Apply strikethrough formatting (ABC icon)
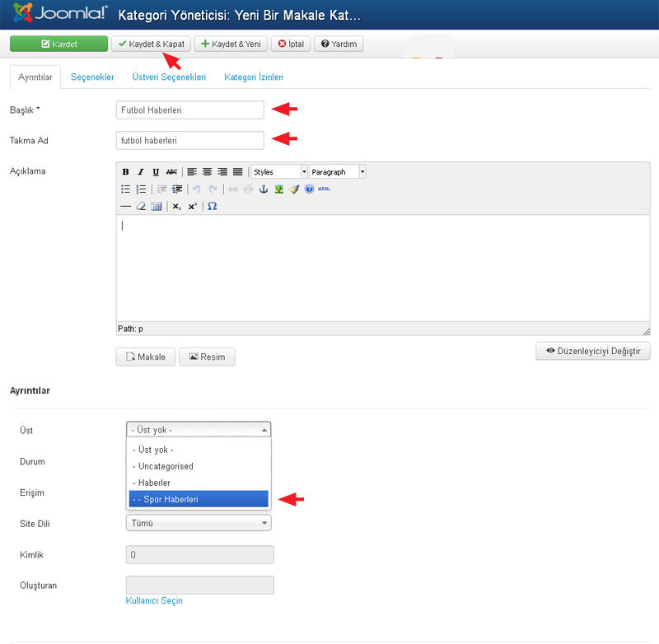 tap(171, 172)
